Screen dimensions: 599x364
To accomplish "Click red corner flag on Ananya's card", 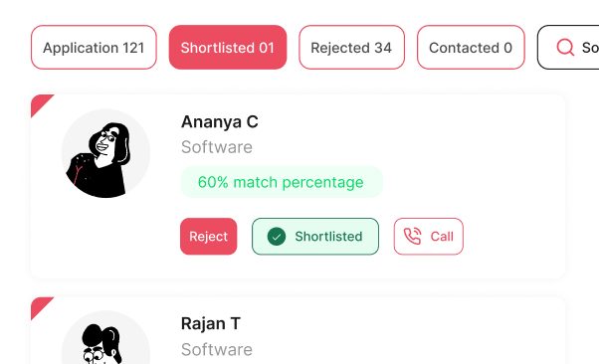I will pyautogui.click(x=40, y=103).
